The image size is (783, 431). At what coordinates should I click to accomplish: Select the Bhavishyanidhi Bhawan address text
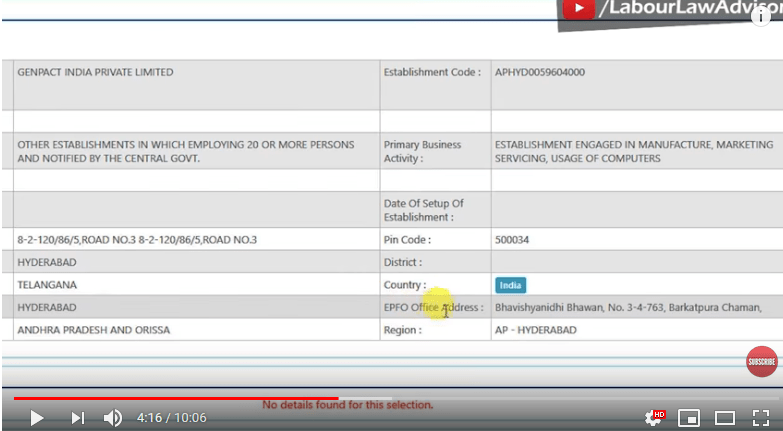(628, 307)
